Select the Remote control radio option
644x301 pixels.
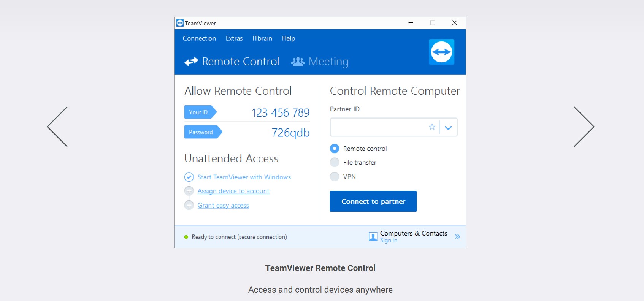(335, 149)
